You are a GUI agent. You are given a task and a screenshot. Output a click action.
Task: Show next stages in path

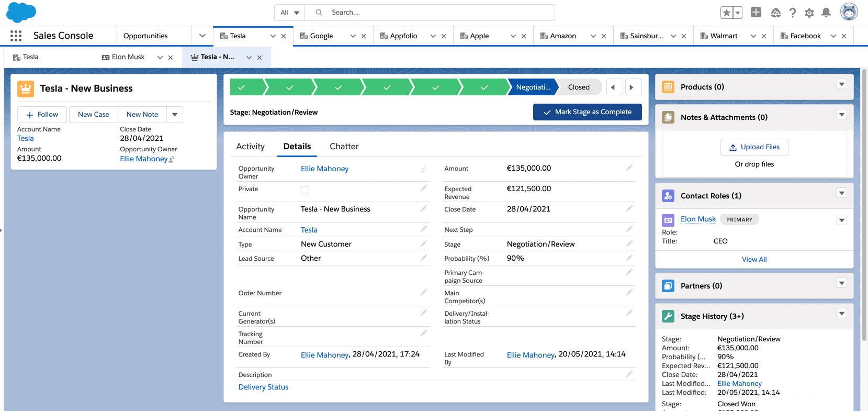[x=633, y=87]
